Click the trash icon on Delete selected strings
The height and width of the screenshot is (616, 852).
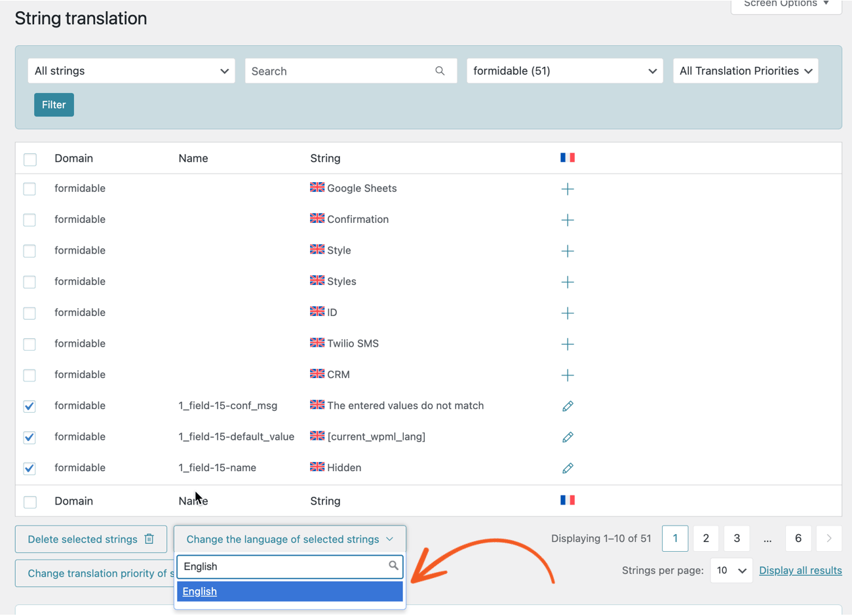(x=149, y=539)
